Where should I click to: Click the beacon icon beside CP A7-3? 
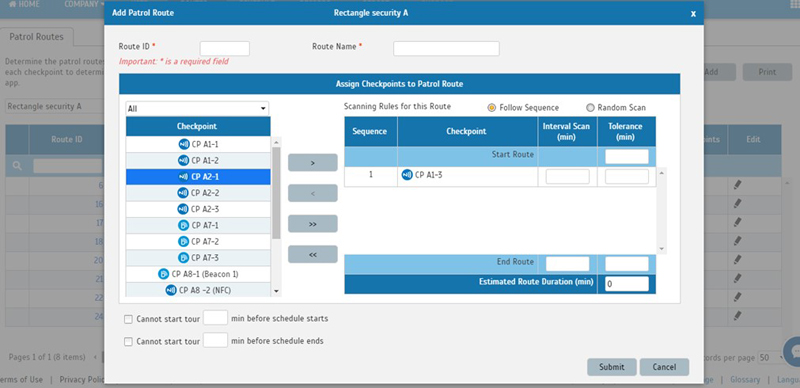[x=184, y=258]
